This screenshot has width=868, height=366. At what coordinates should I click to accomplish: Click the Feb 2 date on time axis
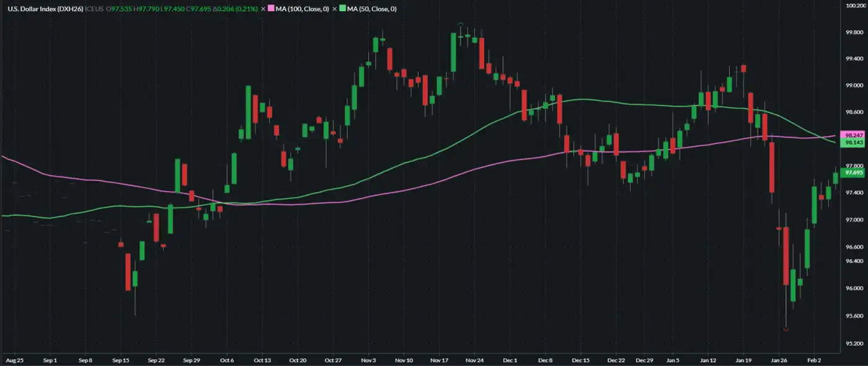[815, 360]
